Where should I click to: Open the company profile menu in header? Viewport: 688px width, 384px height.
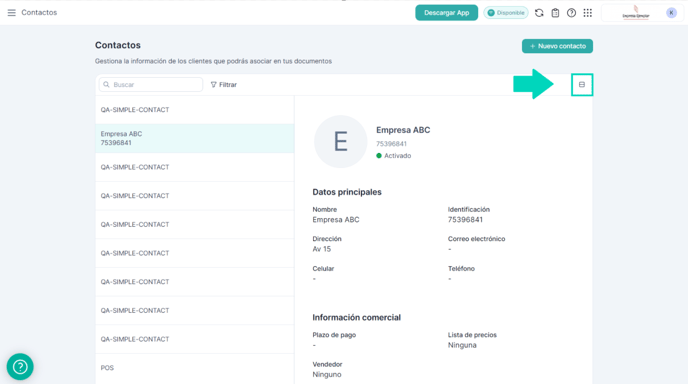click(x=636, y=13)
